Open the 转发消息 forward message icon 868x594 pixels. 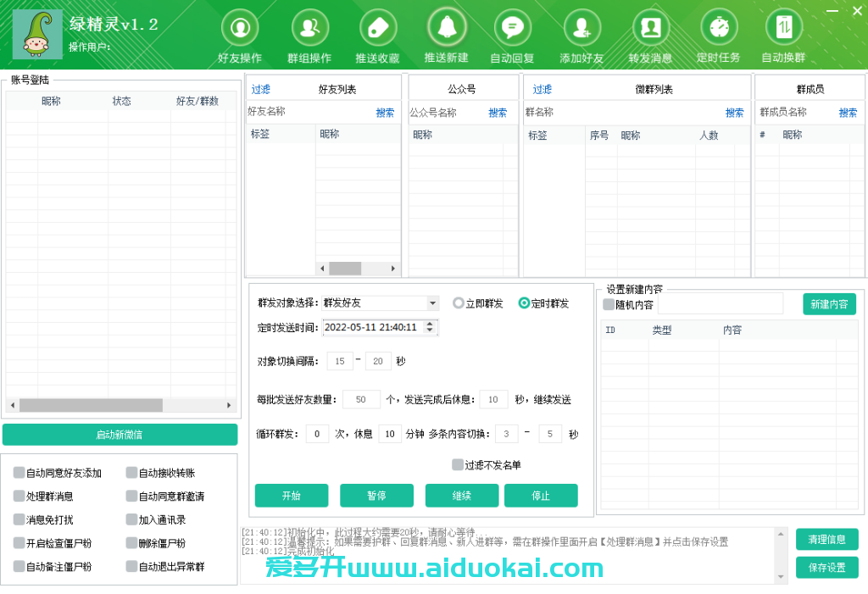tap(650, 28)
